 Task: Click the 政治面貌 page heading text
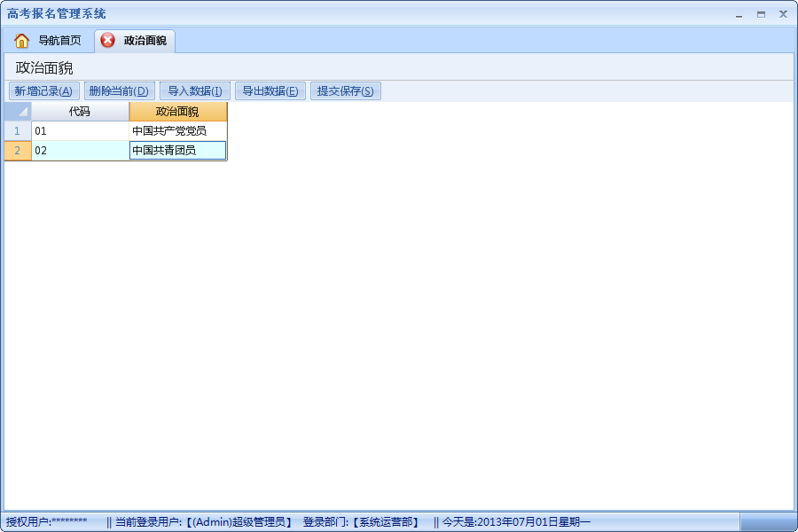pyautogui.click(x=44, y=67)
